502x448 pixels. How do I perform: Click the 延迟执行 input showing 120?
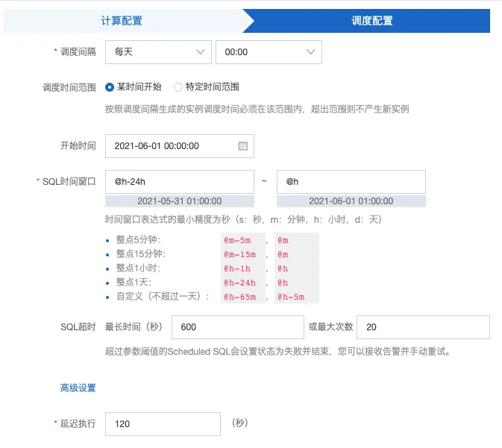click(x=163, y=424)
